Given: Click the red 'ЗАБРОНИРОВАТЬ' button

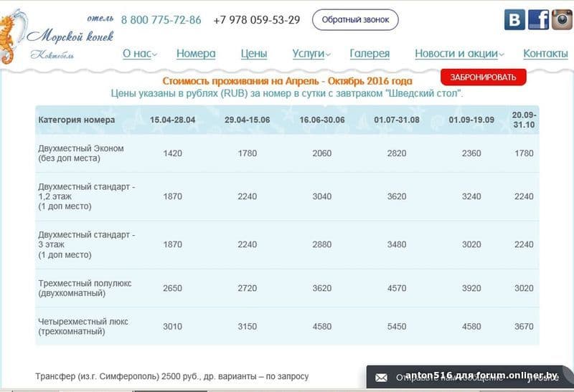Looking at the screenshot, I should (x=483, y=77).
